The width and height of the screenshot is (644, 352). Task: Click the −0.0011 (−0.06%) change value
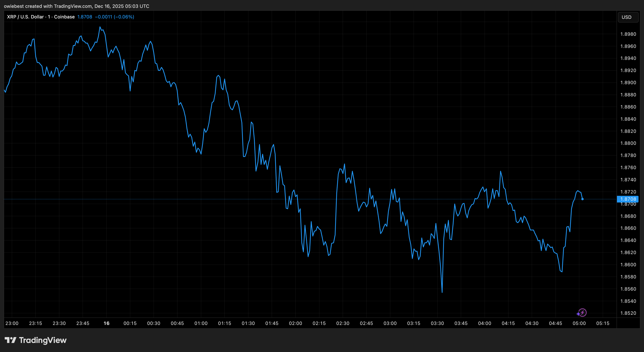[114, 17]
